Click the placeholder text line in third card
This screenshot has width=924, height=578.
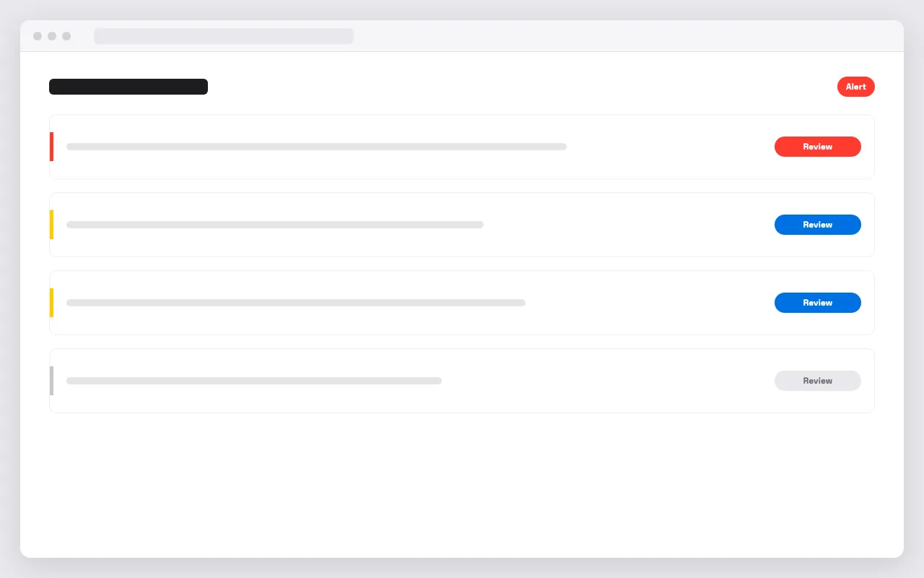tap(296, 303)
